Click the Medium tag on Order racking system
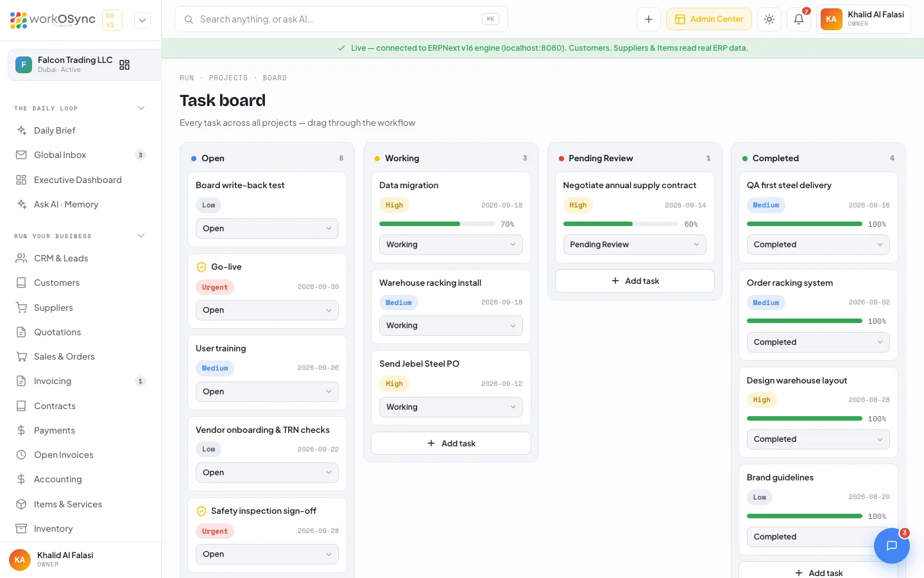The image size is (924, 578). [766, 302]
